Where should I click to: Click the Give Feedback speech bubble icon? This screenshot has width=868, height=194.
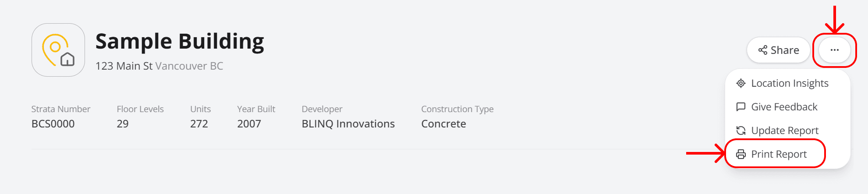click(741, 107)
